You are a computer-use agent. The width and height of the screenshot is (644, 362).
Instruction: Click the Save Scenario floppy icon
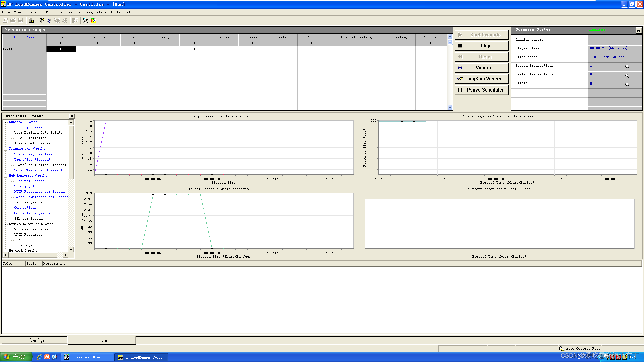click(x=21, y=20)
